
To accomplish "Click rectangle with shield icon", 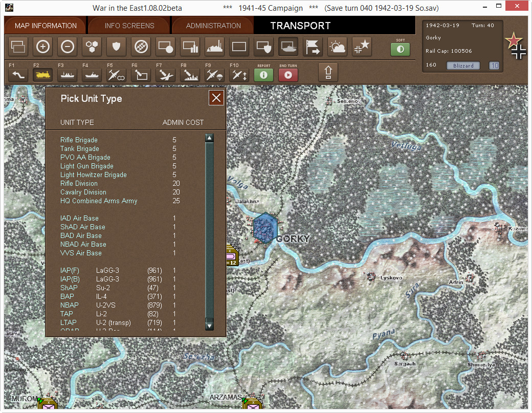I will (x=264, y=47).
